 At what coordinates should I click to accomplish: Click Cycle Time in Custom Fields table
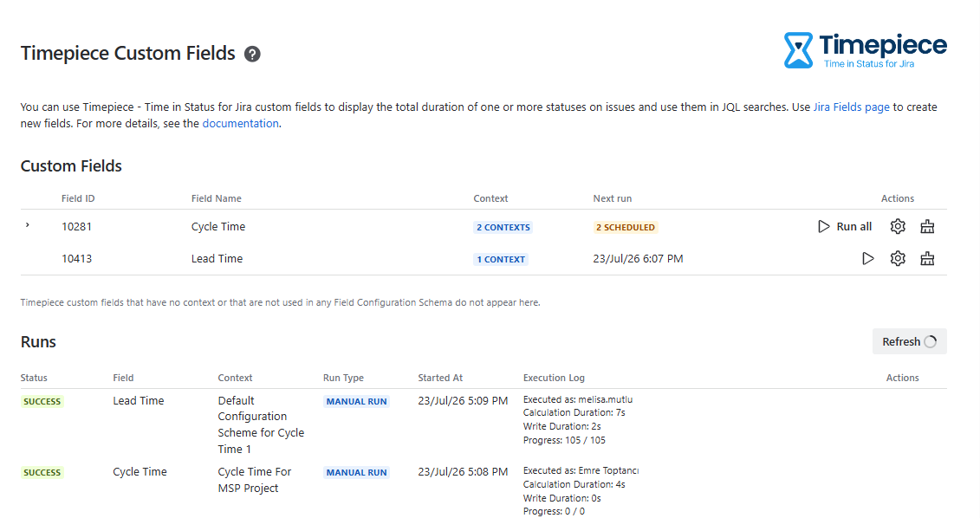point(218,227)
